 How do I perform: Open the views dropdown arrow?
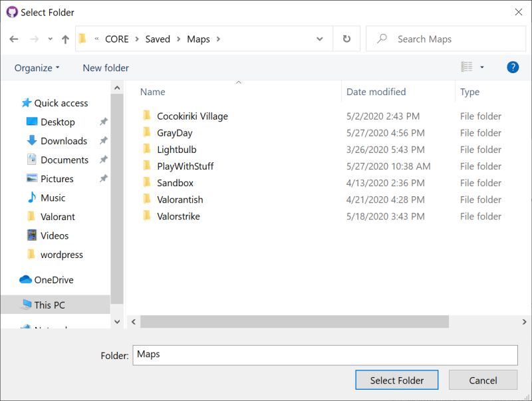point(481,67)
